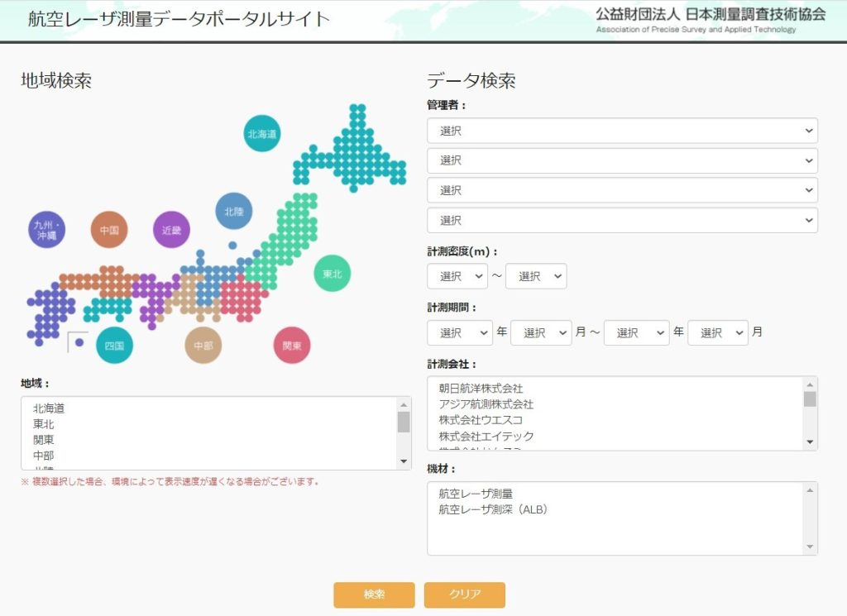Image resolution: width=847 pixels, height=616 pixels.
Task: Select 北海道 in the 地域 list
Action: click(49, 408)
